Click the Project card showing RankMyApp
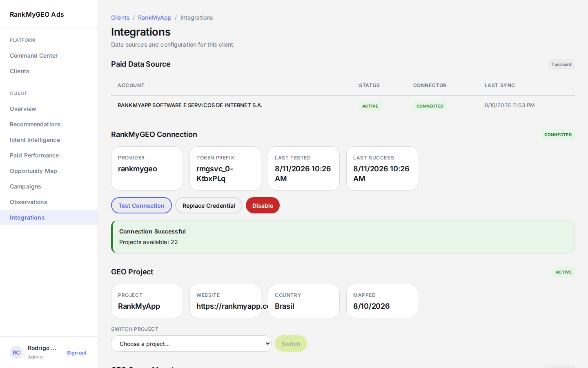This screenshot has width=588, height=368. point(147,301)
